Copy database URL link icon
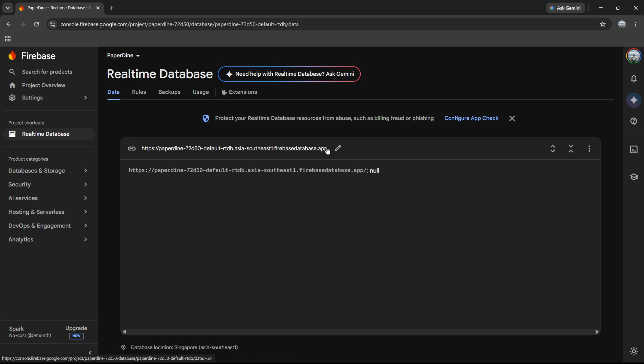Screen dimensions: 644x364 (x=131, y=149)
